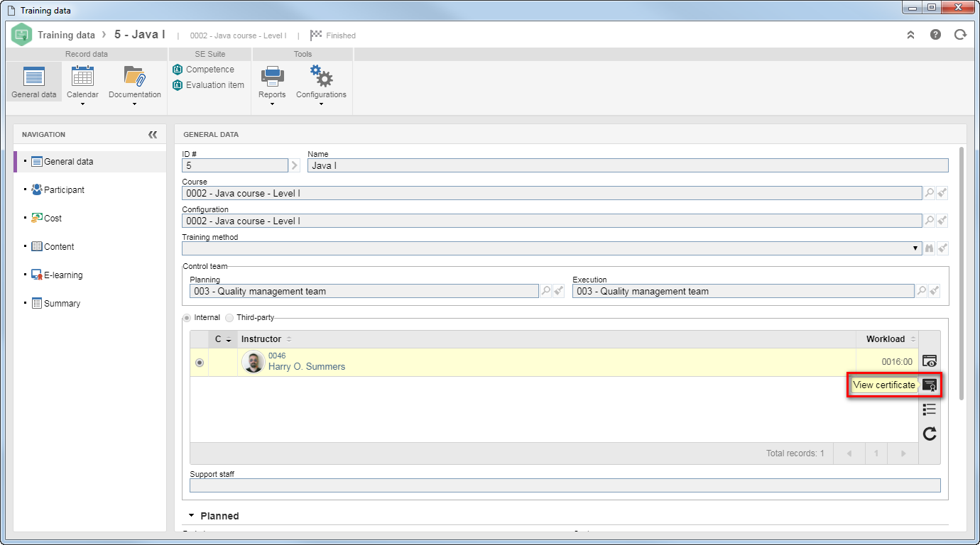Click the Execution team clear icon

(x=935, y=291)
